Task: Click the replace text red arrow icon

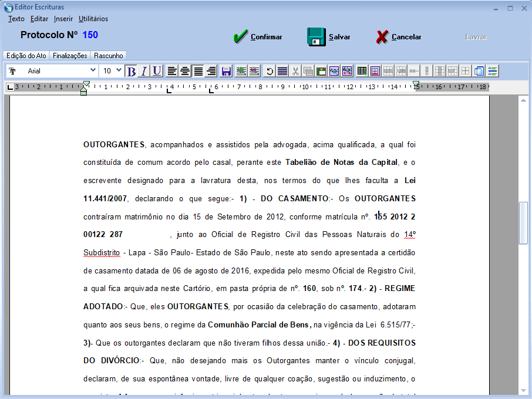Action: (347, 71)
